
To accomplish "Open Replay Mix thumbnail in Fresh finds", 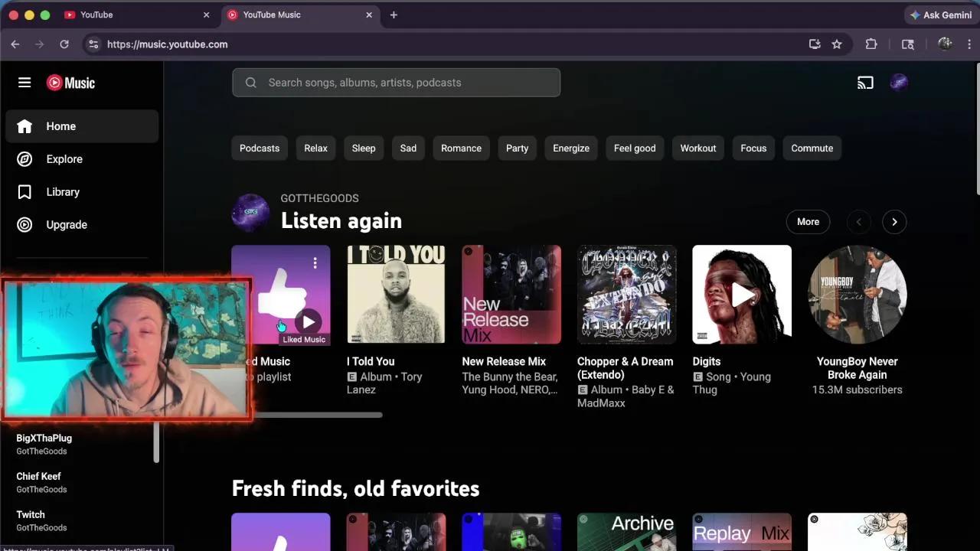I will pos(742,532).
